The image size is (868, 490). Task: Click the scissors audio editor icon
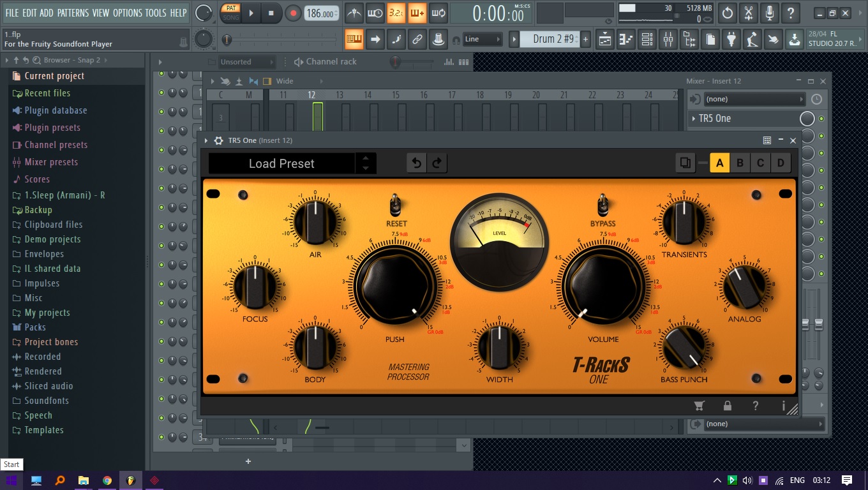pos(749,13)
